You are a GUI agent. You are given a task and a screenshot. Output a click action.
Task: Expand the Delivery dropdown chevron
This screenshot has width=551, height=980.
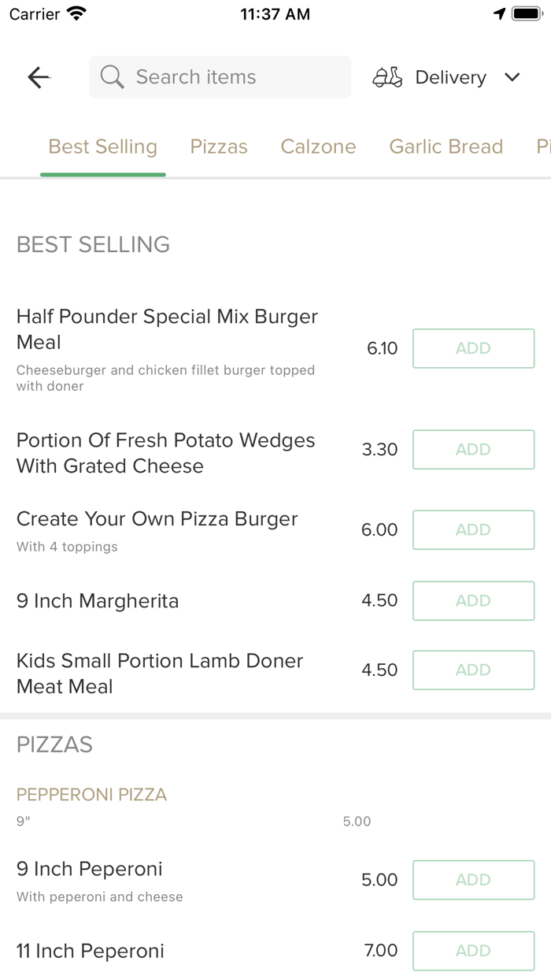[x=512, y=77]
